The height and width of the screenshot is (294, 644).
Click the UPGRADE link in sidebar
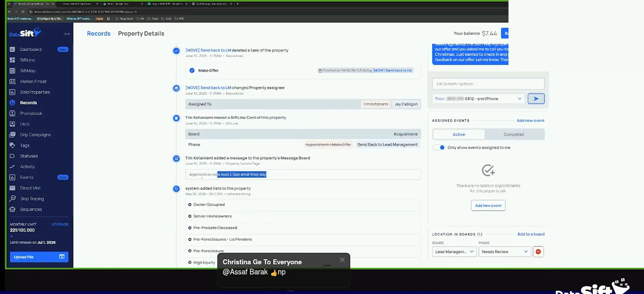coord(60,224)
